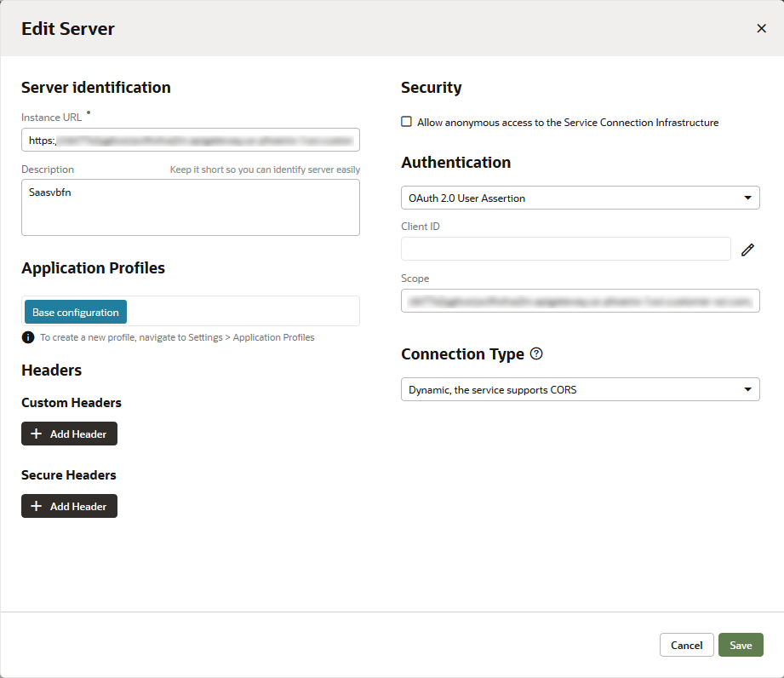Click into the Client ID field
This screenshot has height=678, width=784.
(565, 249)
